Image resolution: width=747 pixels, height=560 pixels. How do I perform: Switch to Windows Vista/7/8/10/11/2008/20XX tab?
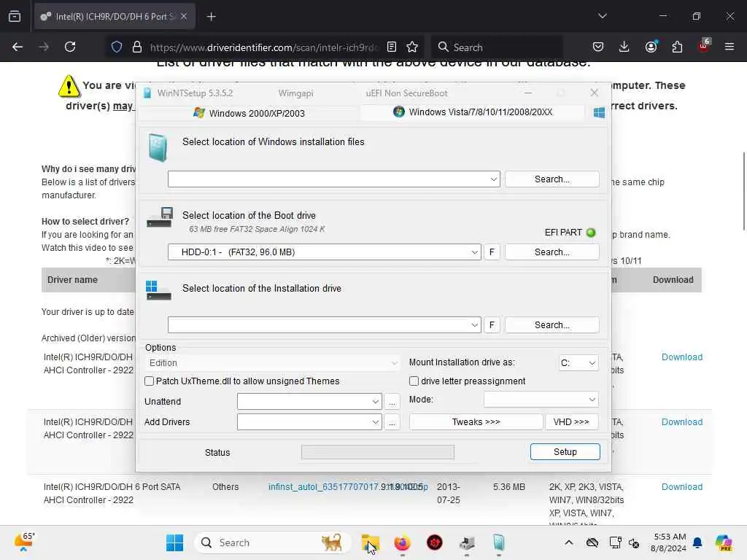(x=473, y=112)
